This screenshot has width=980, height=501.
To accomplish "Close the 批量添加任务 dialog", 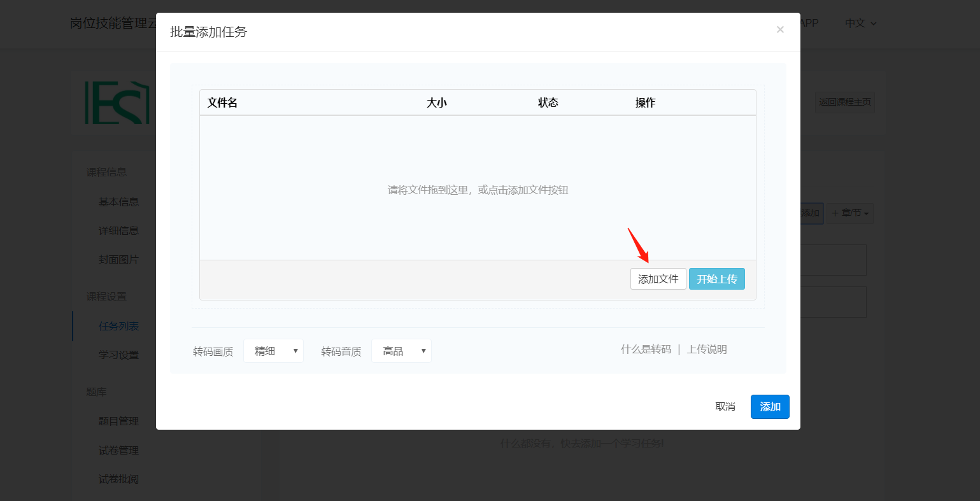I will point(780,29).
